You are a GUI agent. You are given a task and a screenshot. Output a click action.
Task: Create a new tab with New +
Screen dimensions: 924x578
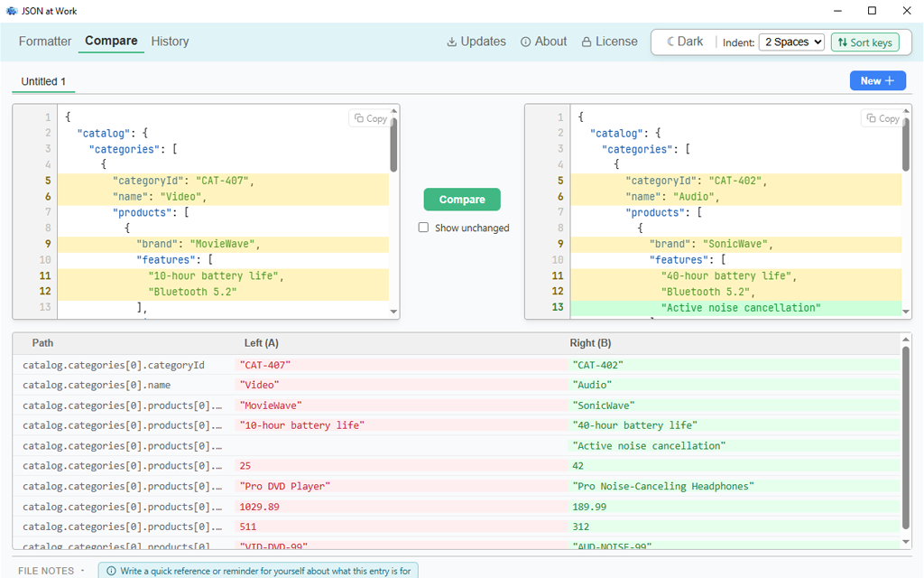click(877, 80)
